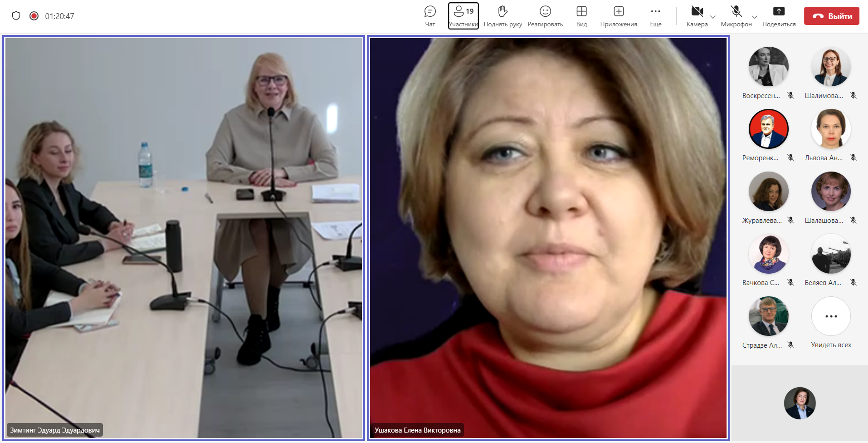This screenshot has height=443, width=868.
Task: Click the Поделиться share screen icon
Action: pos(779,11)
